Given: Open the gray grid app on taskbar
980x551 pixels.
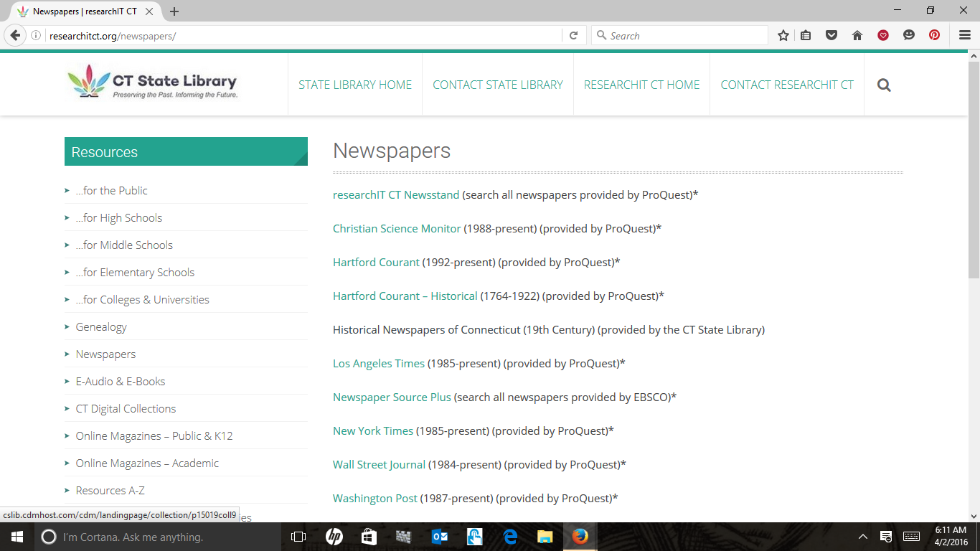Looking at the screenshot, I should tap(404, 537).
